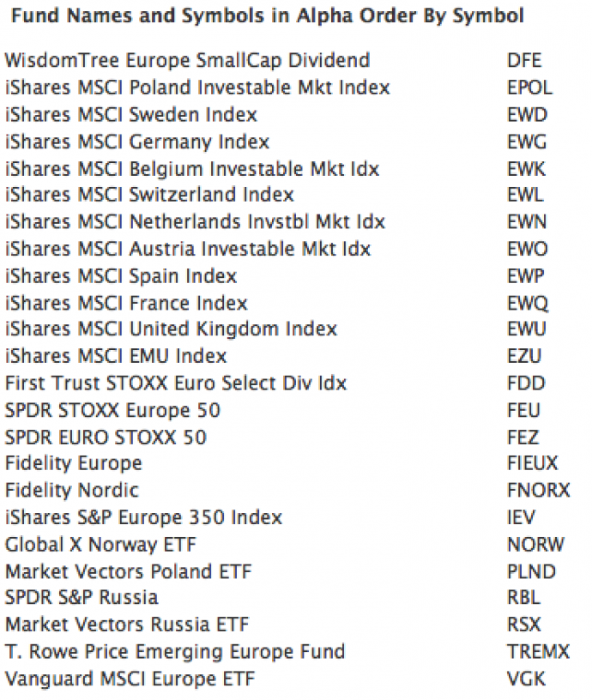This screenshot has height=700, width=592.
Task: Select the Fidelity Nordic fund name
Action: tap(71, 491)
